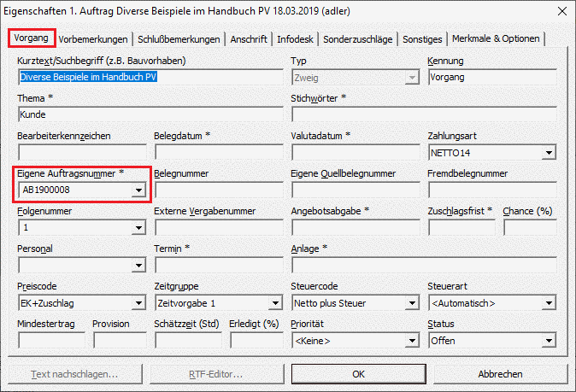Click the Mindestertrag input field
Image resolution: width=576 pixels, height=392 pixels.
(x=51, y=340)
